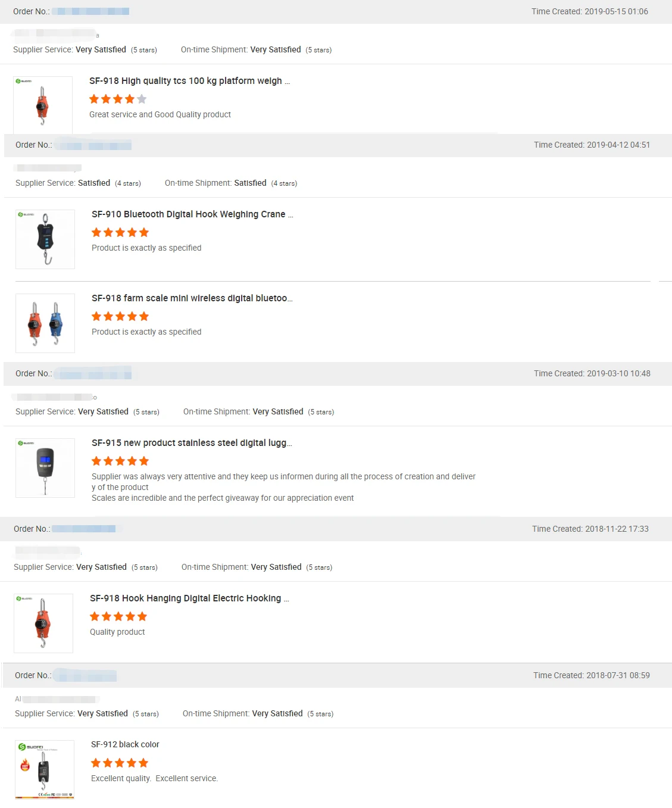The width and height of the screenshot is (672, 808).
Task: Open SF-918 platform weigh scale thumbnail
Action: (x=43, y=105)
